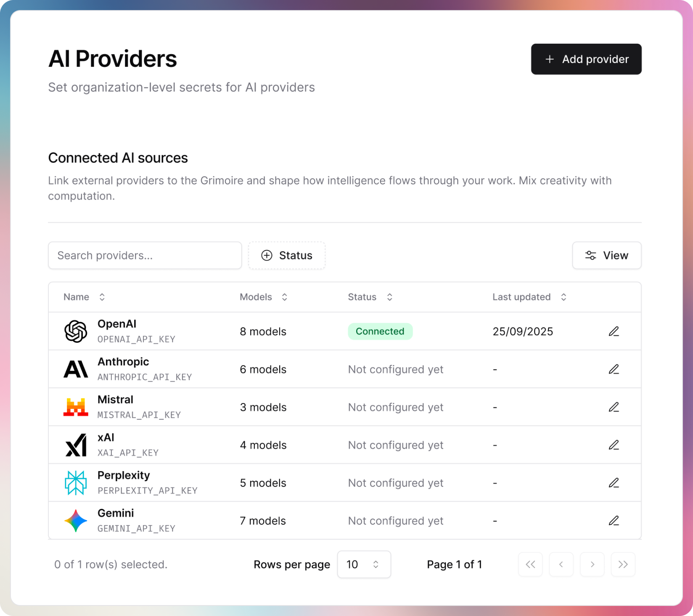The height and width of the screenshot is (616, 693).
Task: Click the Perplexity provider logo
Action: [x=76, y=482]
